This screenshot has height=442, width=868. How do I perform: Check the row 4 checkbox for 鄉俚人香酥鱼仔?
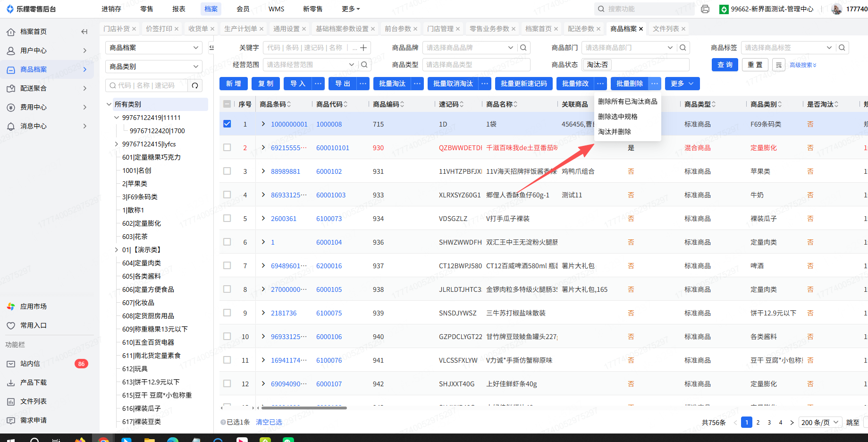227,195
